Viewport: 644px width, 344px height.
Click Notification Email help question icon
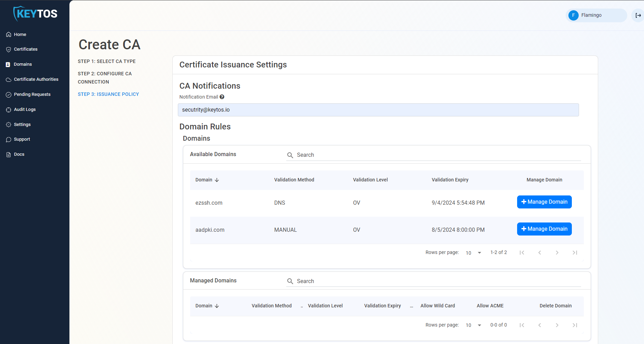tap(222, 97)
